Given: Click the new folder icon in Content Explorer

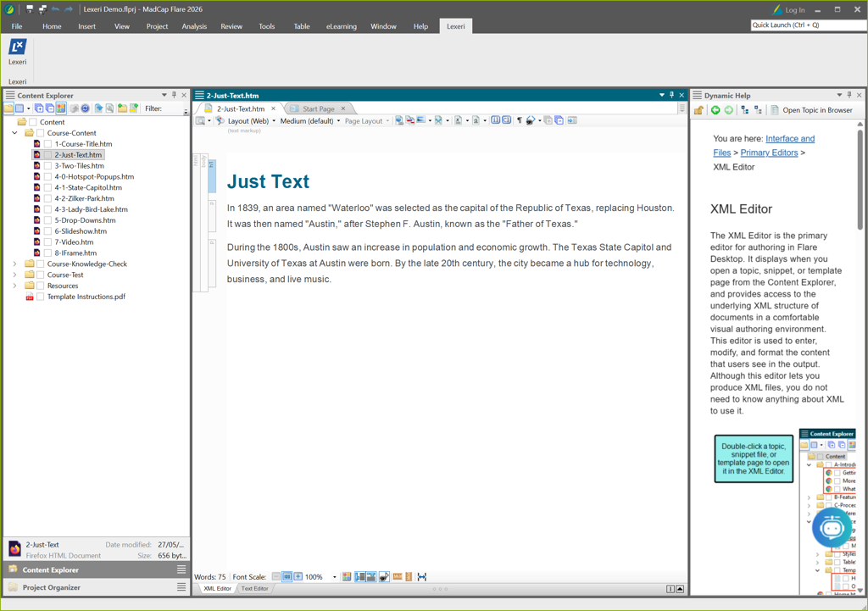Looking at the screenshot, I should (122, 108).
